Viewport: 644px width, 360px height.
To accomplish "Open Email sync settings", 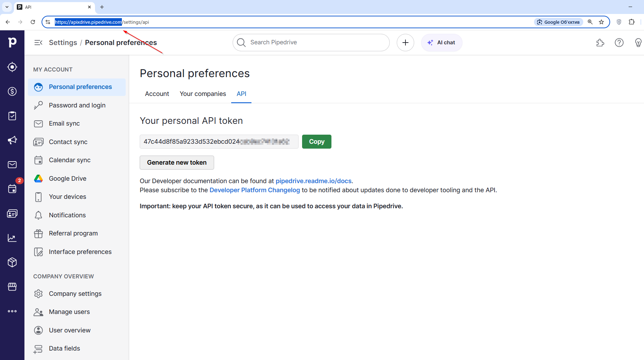I will pos(77,123).
